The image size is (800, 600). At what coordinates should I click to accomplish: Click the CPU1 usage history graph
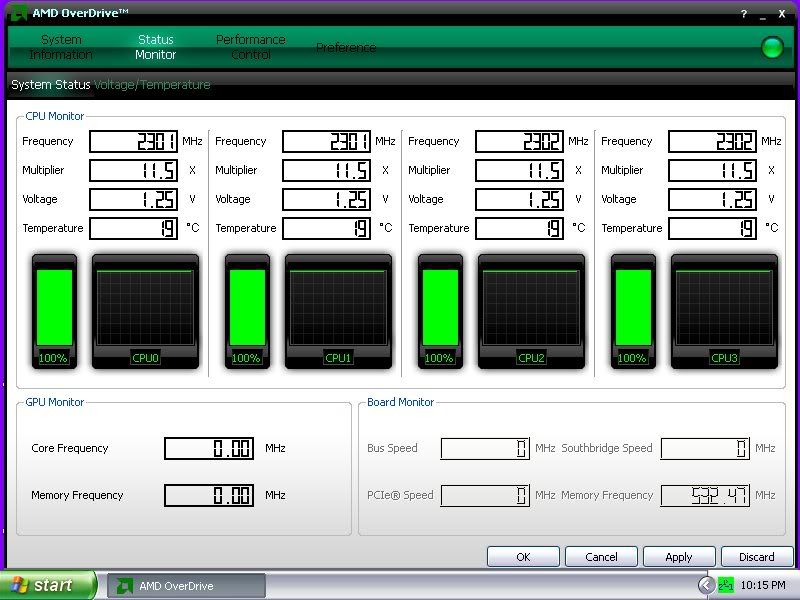point(338,311)
